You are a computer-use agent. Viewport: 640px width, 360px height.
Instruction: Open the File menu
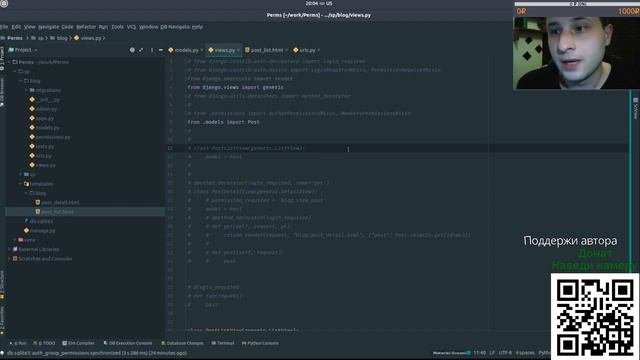4,27
